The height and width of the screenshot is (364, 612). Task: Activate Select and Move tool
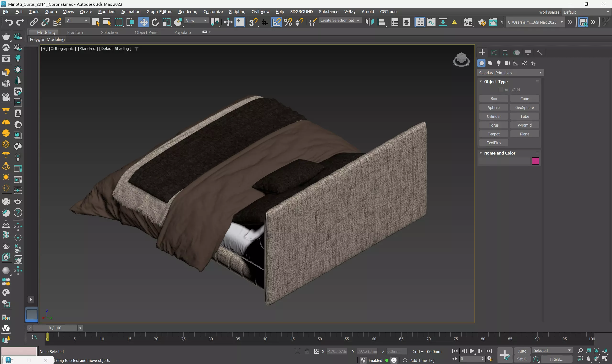point(143,22)
